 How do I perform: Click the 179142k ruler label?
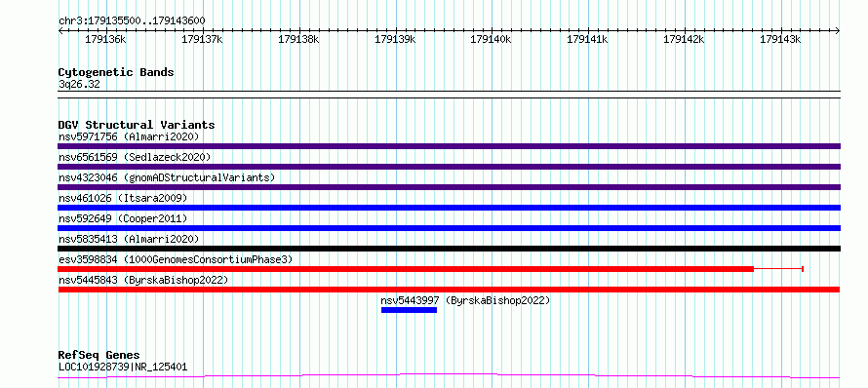point(684,39)
